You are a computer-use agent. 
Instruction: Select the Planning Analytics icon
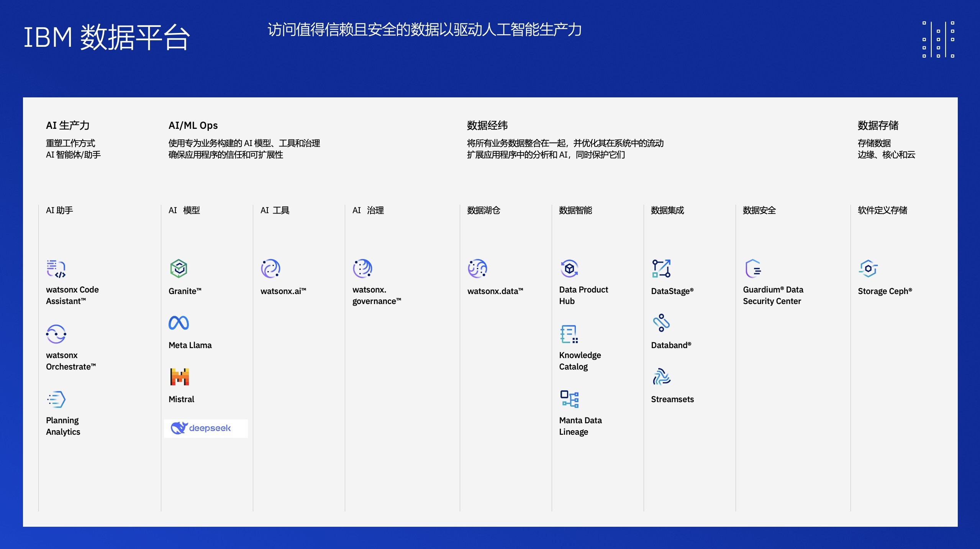pyautogui.click(x=56, y=399)
